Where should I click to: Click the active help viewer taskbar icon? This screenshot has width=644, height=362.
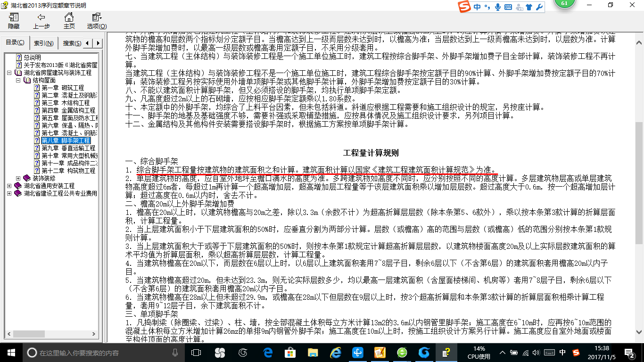[446, 353]
